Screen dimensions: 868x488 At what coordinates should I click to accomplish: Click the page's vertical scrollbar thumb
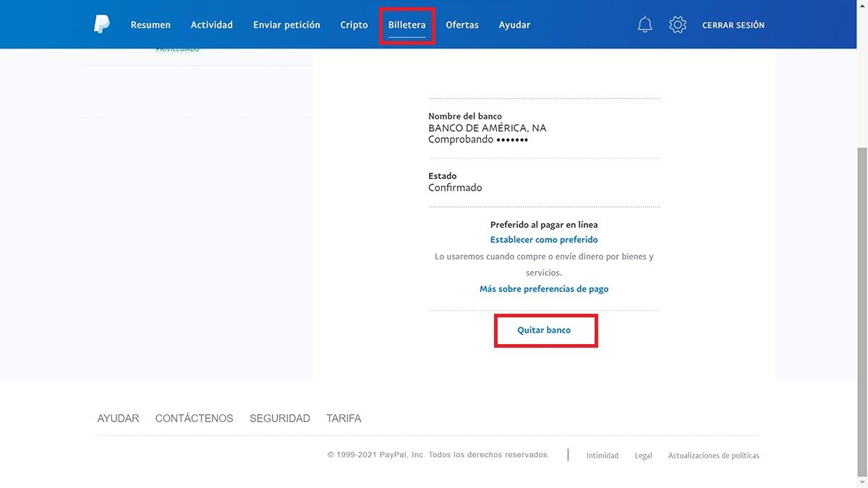[861, 311]
